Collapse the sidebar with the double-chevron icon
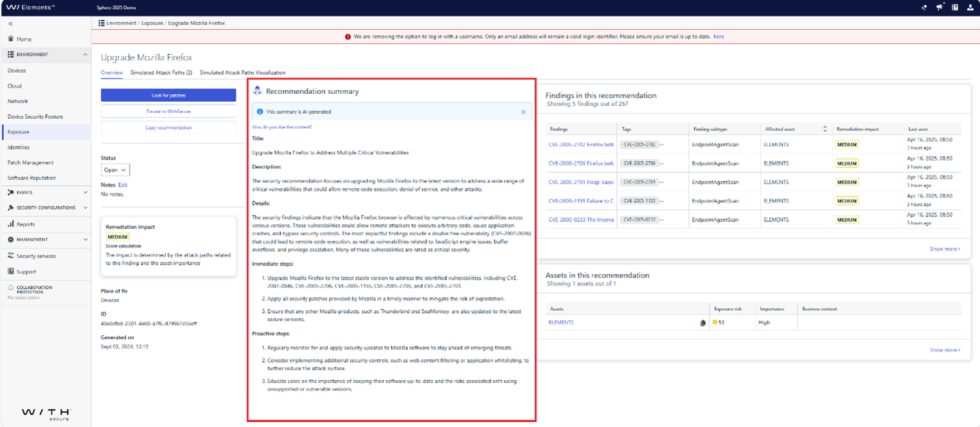 [11, 24]
